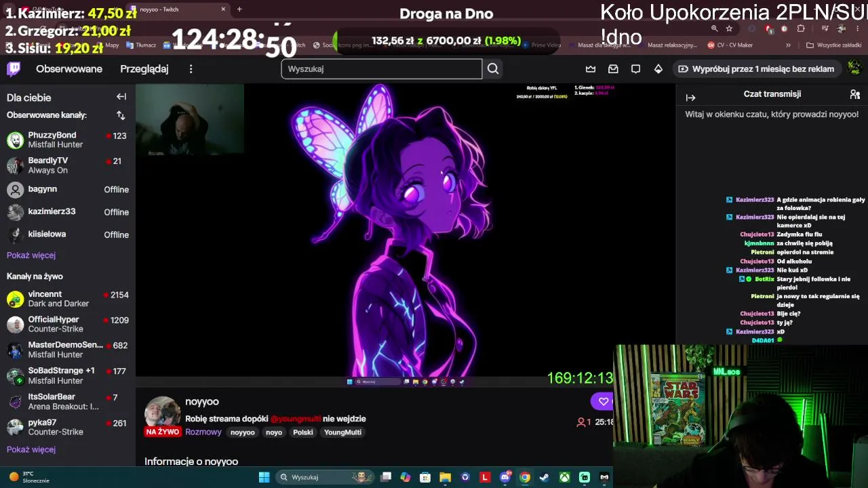Image resolution: width=868 pixels, height=488 pixels.
Task: Open a new browser tab
Action: click(239, 9)
